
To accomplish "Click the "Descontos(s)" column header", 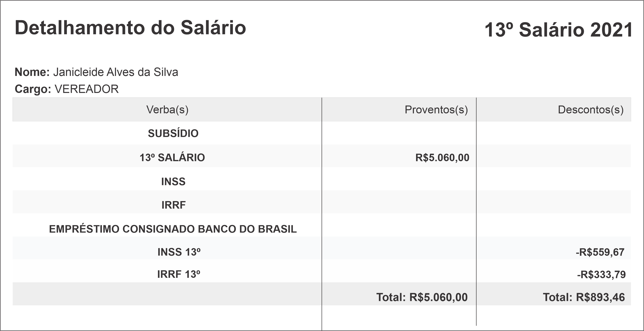I will point(591,110).
